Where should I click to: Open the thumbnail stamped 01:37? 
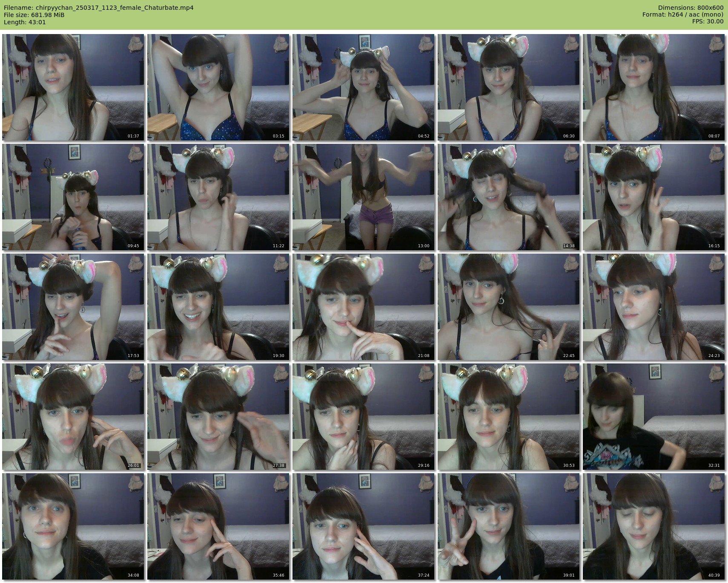[x=73, y=87]
